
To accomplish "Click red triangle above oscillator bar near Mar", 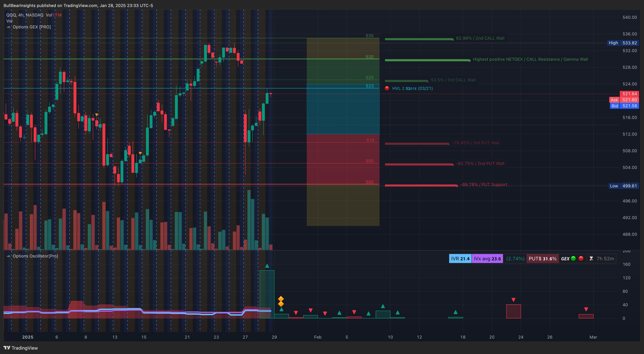I will pyautogui.click(x=586, y=309).
